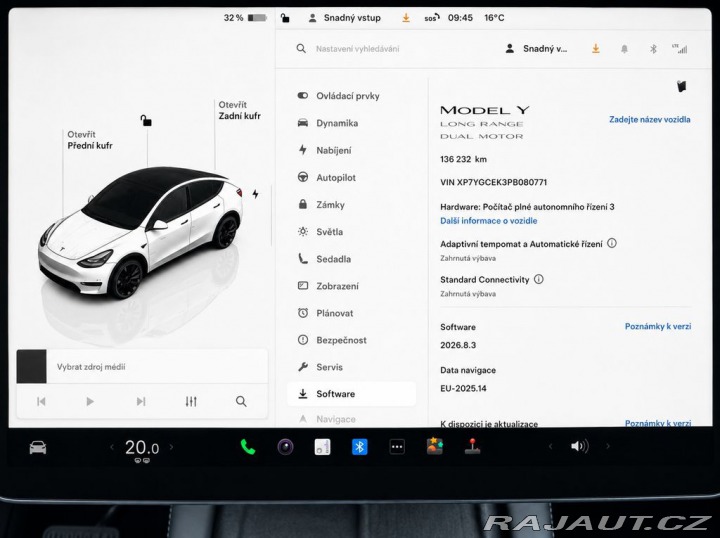This screenshot has height=538, width=720.
Task: Open Poznámky k verzi beside Software
Action: [x=658, y=326]
